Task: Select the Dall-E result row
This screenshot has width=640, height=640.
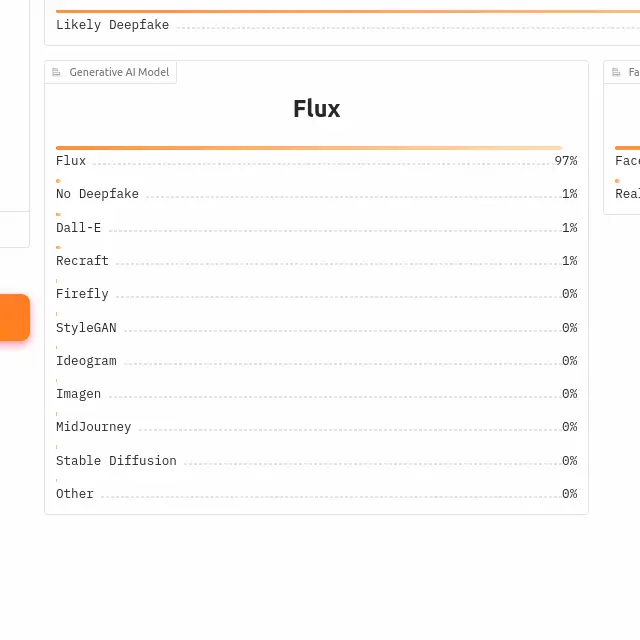Action: [316, 228]
